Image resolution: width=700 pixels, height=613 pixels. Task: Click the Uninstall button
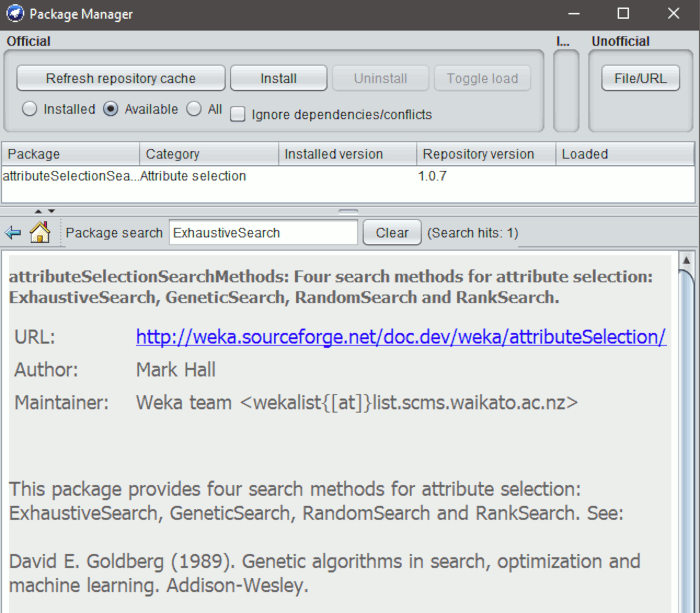tap(381, 78)
